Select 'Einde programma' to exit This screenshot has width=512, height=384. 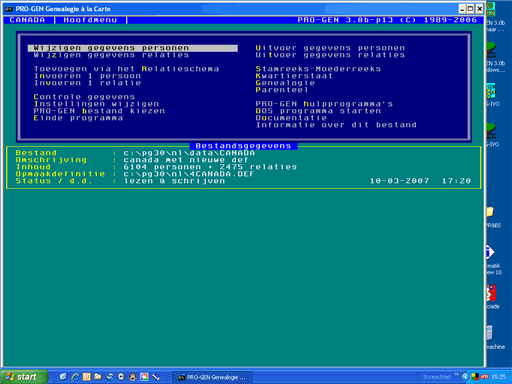pyautogui.click(x=78, y=118)
